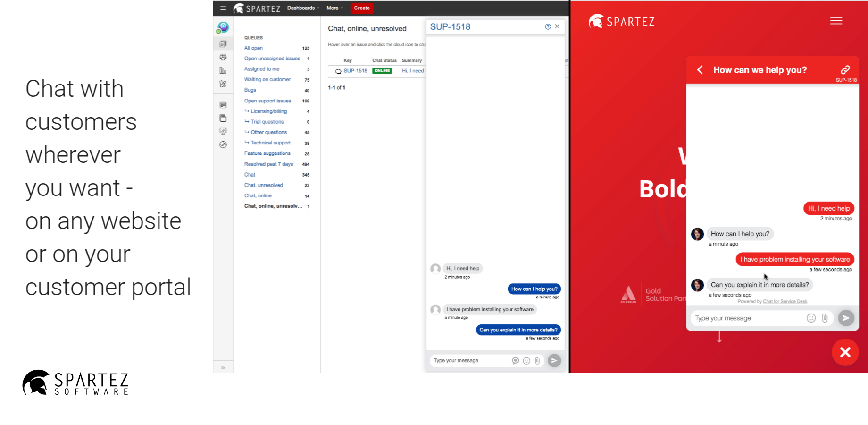The height and width of the screenshot is (425, 868).
Task: Open the Customers icon in the sidebar
Action: (223, 57)
